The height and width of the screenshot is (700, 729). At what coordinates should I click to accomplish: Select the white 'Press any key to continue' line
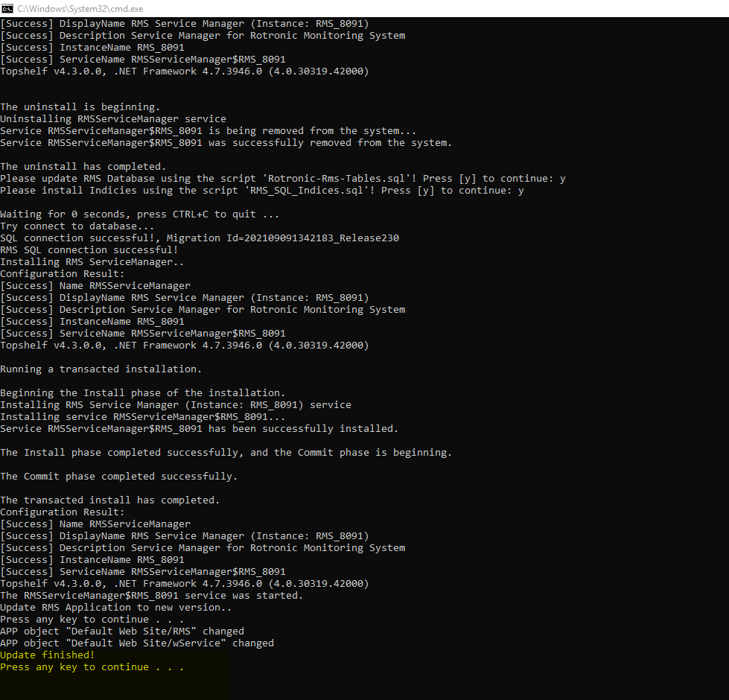(x=92, y=620)
